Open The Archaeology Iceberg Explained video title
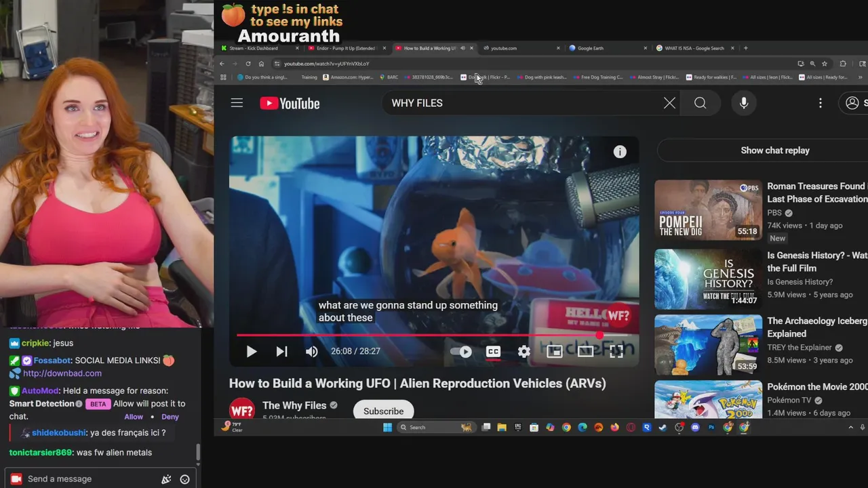The width and height of the screenshot is (868, 488). pyautogui.click(x=817, y=327)
